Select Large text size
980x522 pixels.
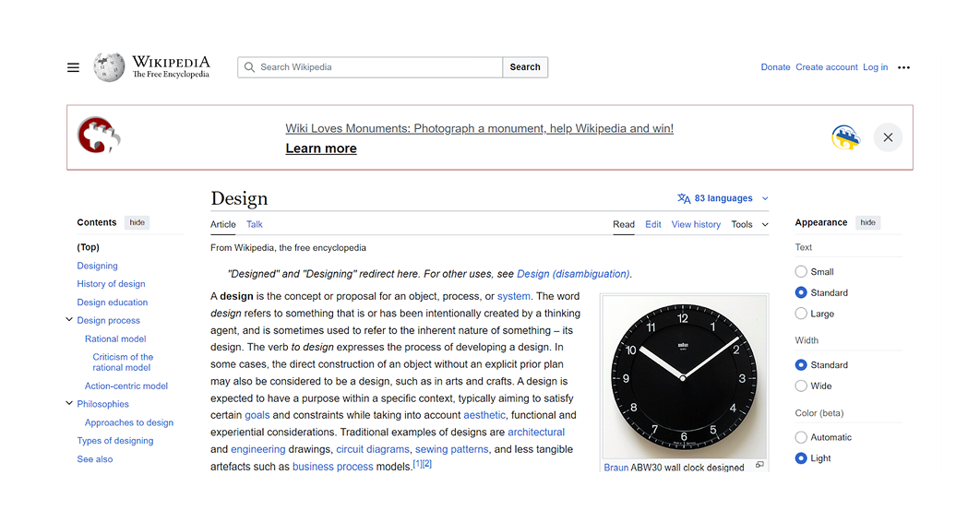pos(801,314)
